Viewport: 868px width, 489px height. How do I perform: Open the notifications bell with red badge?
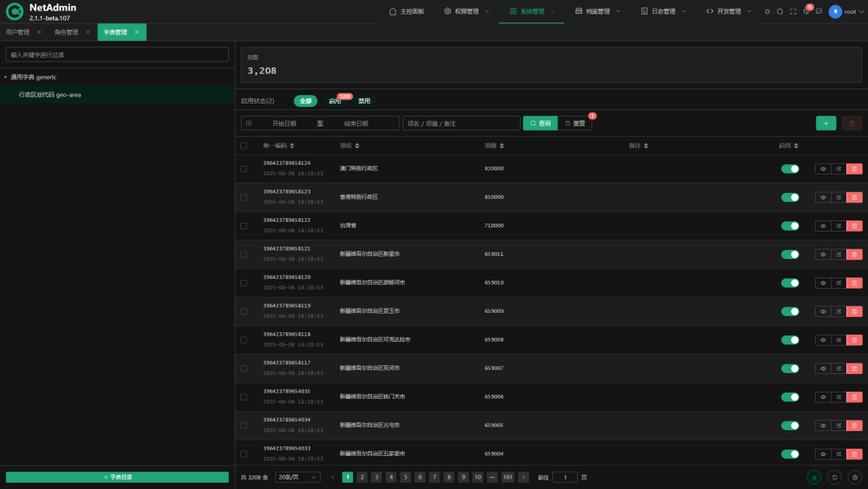806,11
